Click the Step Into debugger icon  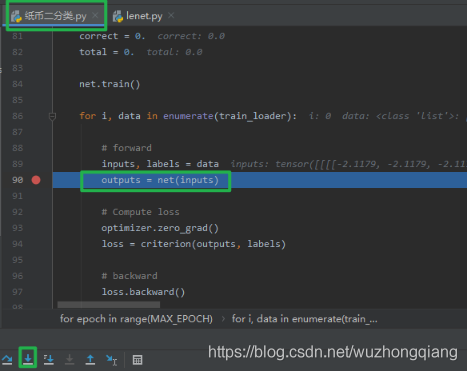tap(28, 359)
